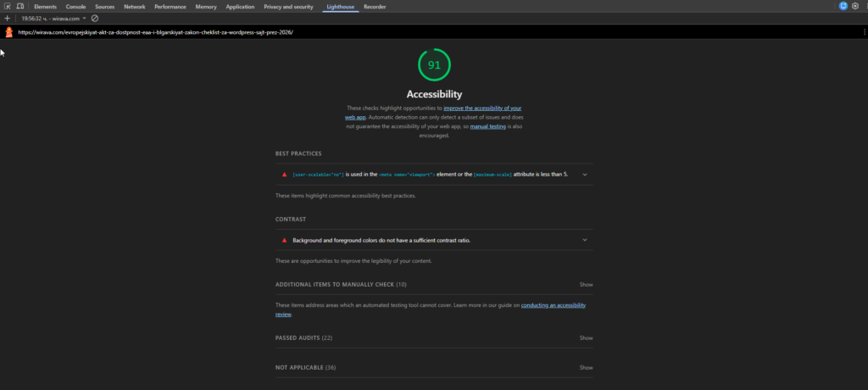Screen dimensions: 868x390
Task: Click the red warning triangle beside contrast audit
Action: (x=285, y=240)
